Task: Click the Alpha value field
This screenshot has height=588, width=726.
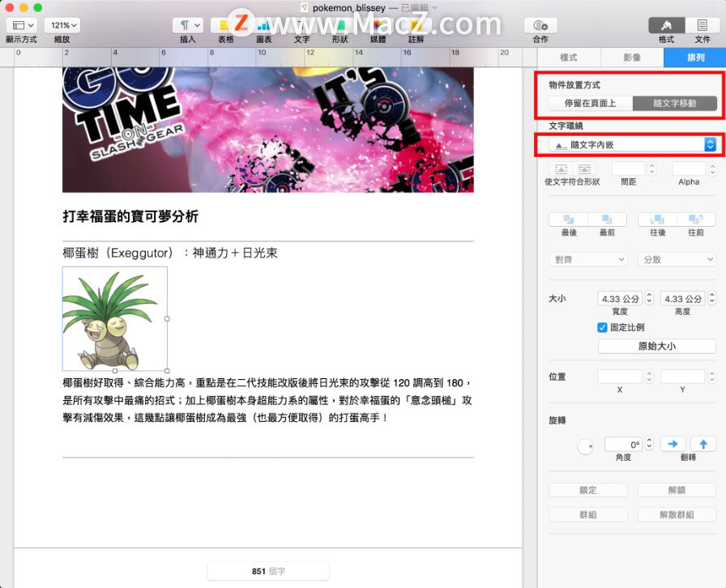Action: (689, 169)
